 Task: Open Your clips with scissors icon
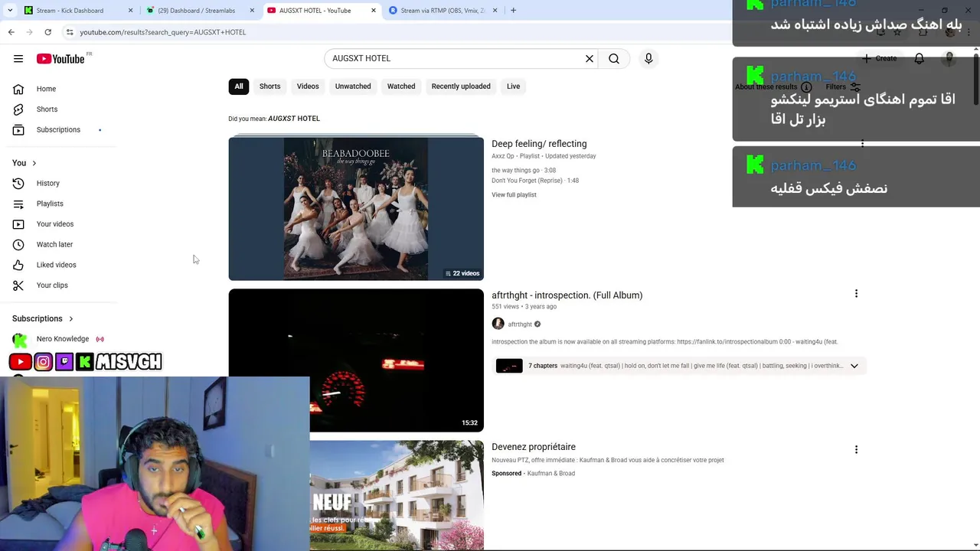(x=52, y=285)
